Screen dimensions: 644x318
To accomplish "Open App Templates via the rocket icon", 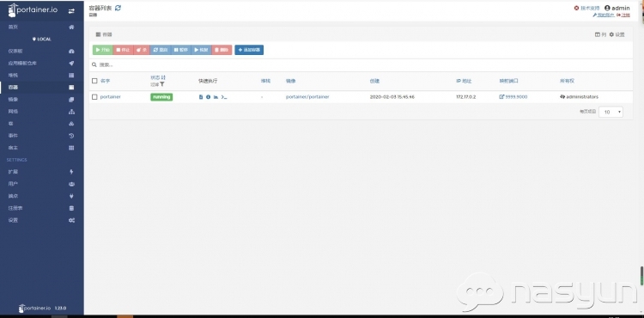I will (71, 64).
